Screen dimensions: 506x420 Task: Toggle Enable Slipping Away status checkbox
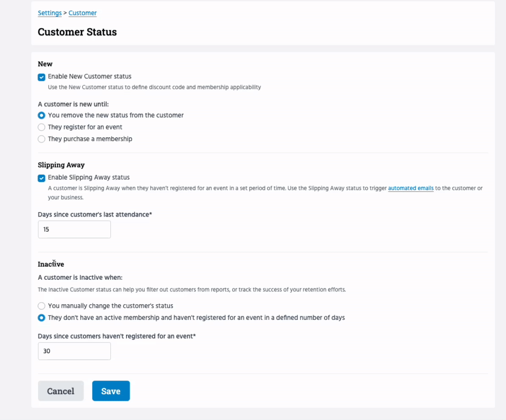(41, 178)
